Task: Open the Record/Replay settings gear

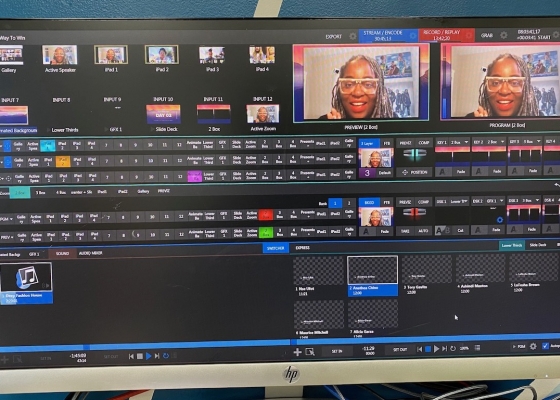Action: coord(469,35)
